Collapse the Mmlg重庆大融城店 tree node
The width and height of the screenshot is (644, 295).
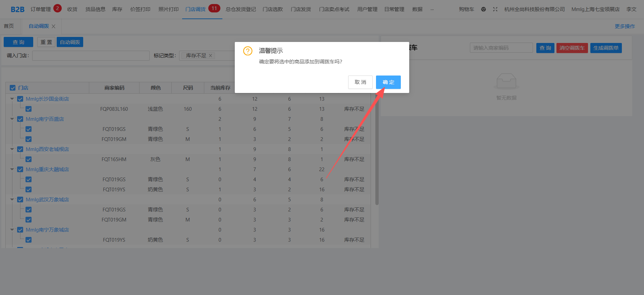12,169
